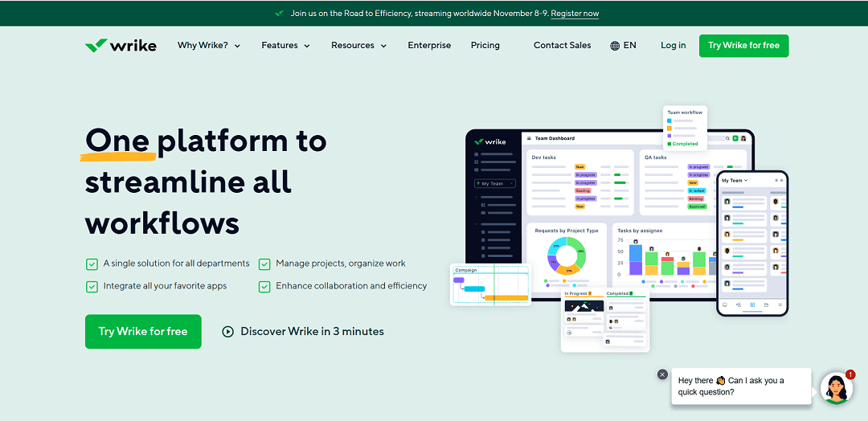The width and height of the screenshot is (868, 421).
Task: Click the globe language icon
Action: coord(615,46)
